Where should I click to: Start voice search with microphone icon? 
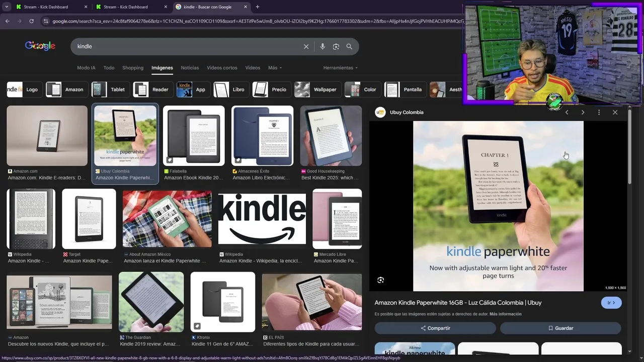(323, 46)
